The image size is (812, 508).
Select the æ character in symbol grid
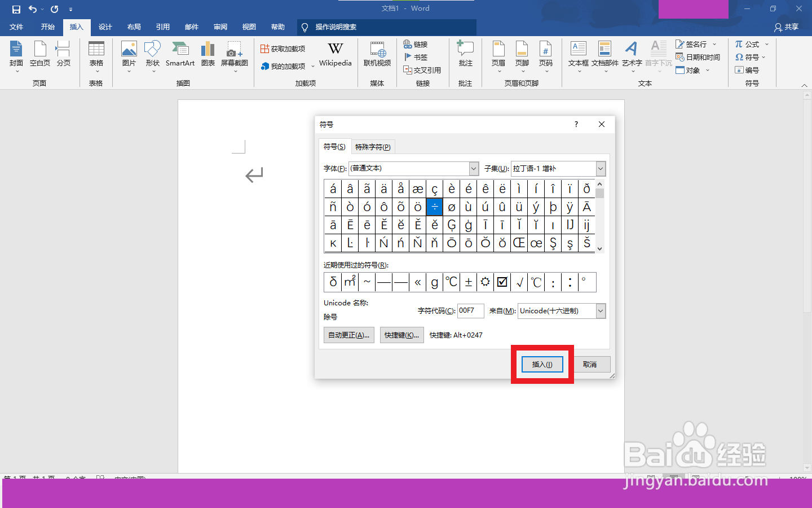(x=418, y=189)
